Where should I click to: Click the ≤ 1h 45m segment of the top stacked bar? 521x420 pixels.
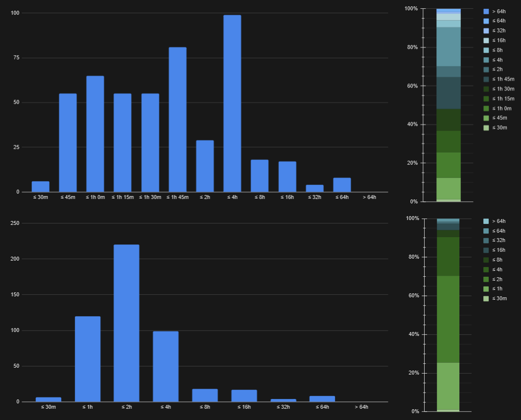point(449,93)
